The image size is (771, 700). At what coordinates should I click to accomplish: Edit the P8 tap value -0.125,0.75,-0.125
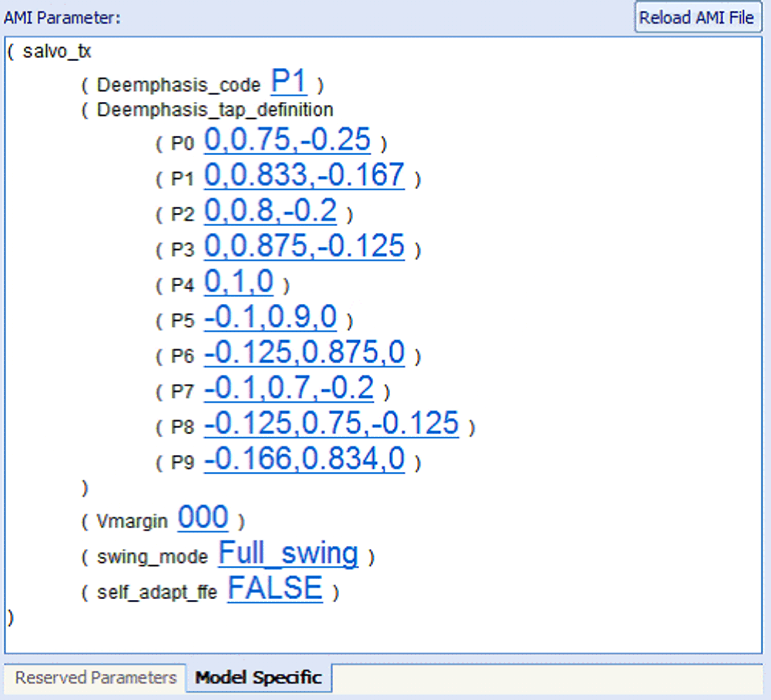[x=331, y=423]
